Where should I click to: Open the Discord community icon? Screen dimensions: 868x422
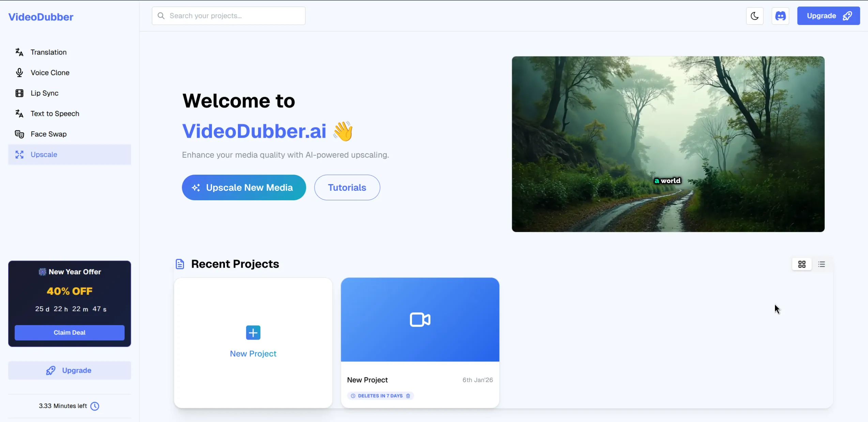click(x=780, y=16)
